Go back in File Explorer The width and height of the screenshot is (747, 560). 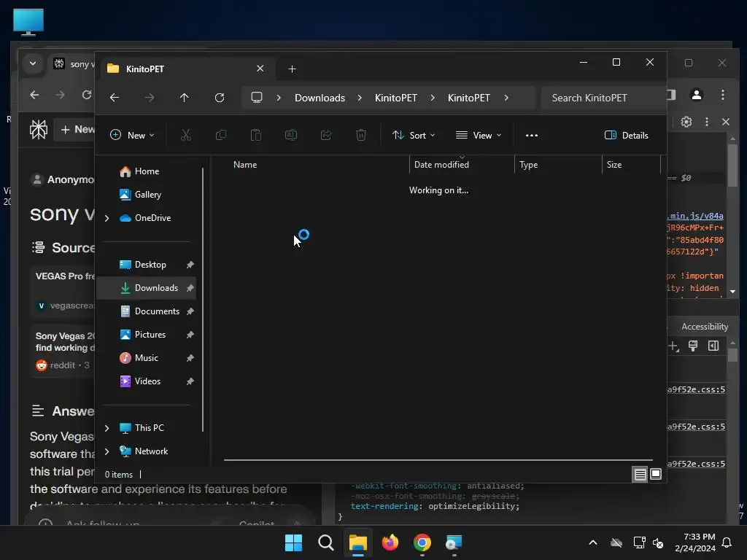(x=115, y=98)
